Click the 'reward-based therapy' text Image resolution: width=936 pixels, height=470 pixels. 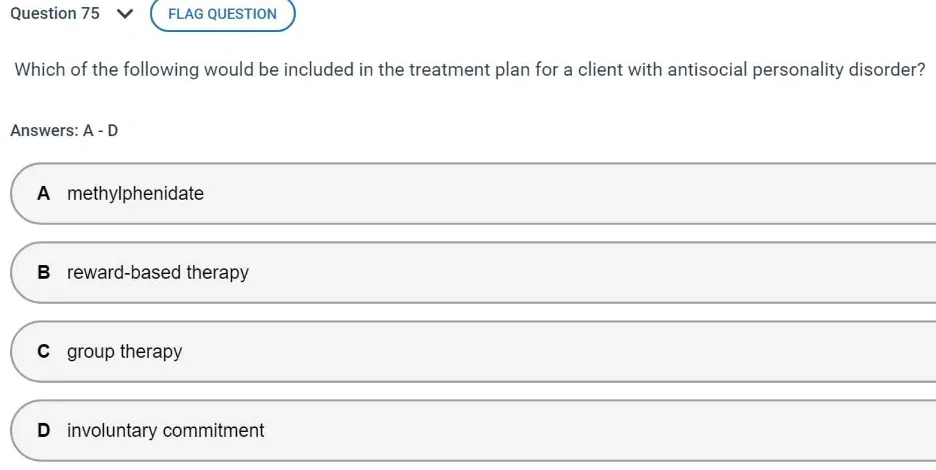[158, 273]
